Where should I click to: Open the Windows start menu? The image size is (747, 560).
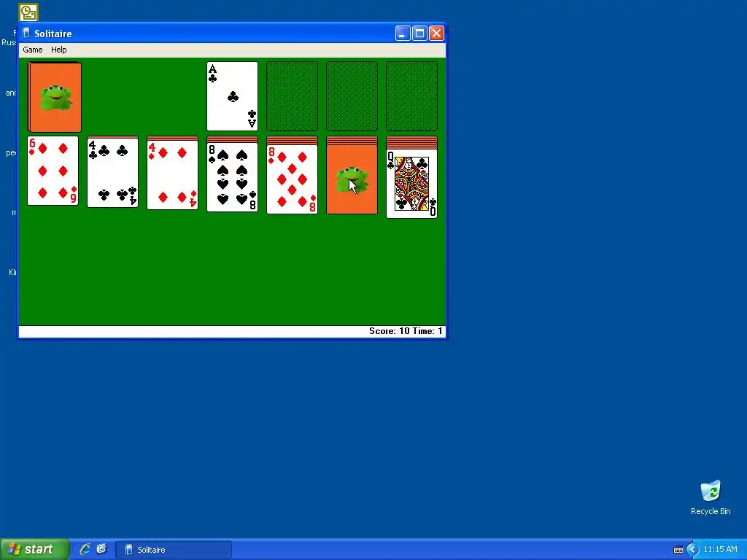(35, 549)
